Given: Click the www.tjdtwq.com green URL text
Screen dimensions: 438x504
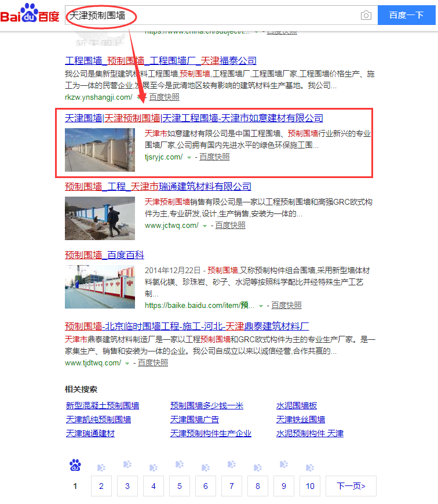Looking at the screenshot, I should pyautogui.click(x=93, y=363).
